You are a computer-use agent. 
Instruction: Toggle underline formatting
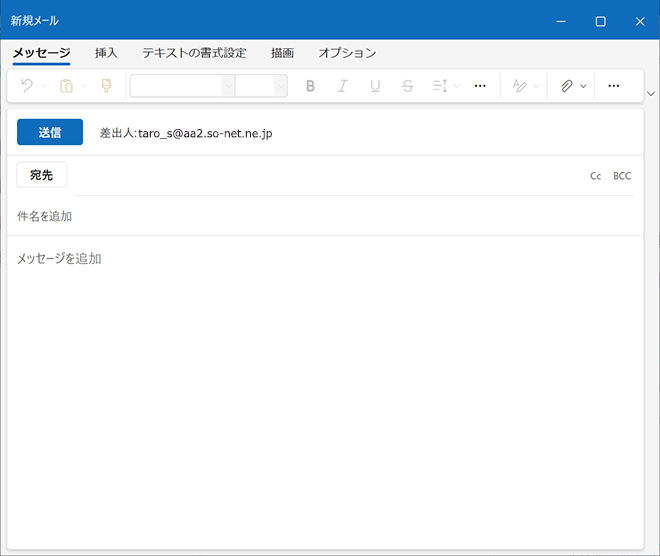[375, 86]
